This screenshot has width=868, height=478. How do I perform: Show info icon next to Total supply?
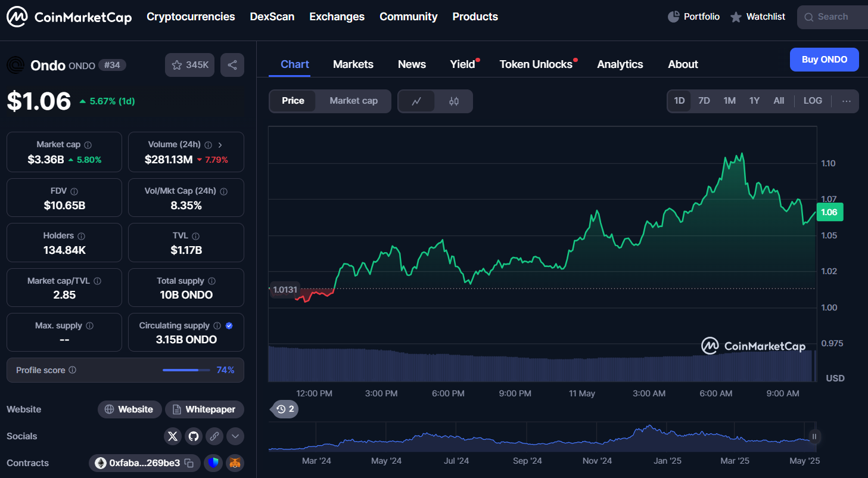tap(212, 281)
